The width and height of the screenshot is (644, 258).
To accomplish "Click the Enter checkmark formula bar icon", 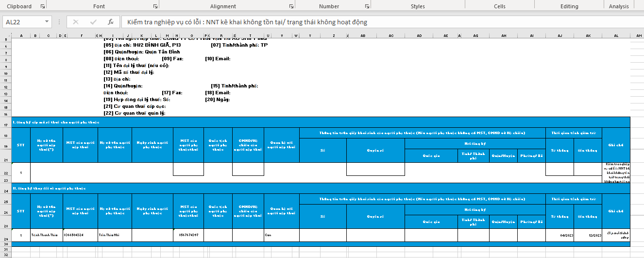I will click(x=93, y=22).
